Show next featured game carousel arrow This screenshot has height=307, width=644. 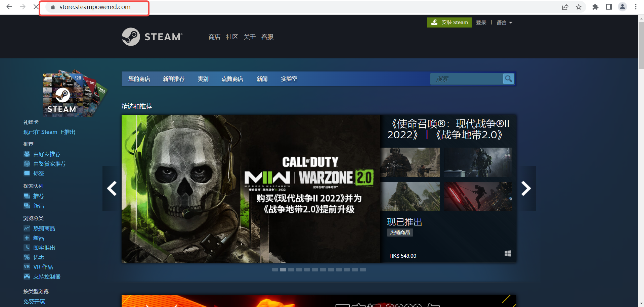526,188
